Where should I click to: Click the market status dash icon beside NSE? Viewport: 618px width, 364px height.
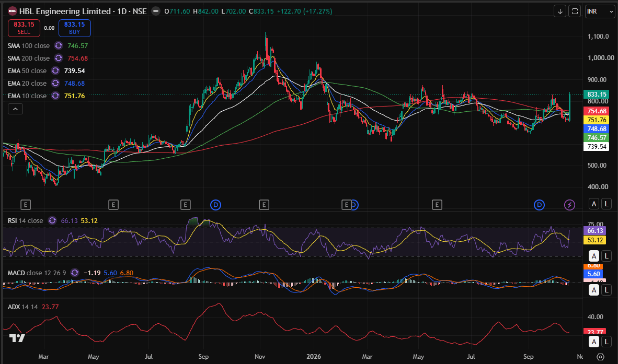coord(156,11)
